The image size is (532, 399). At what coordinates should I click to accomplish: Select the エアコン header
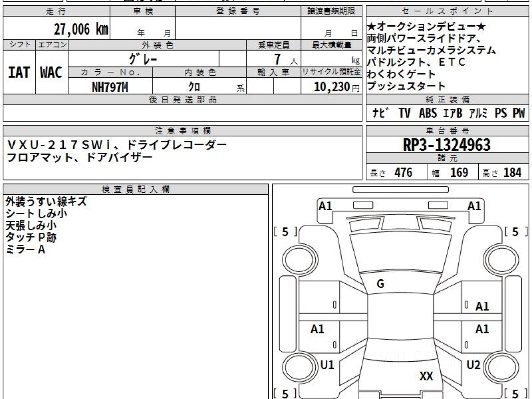click(52, 45)
